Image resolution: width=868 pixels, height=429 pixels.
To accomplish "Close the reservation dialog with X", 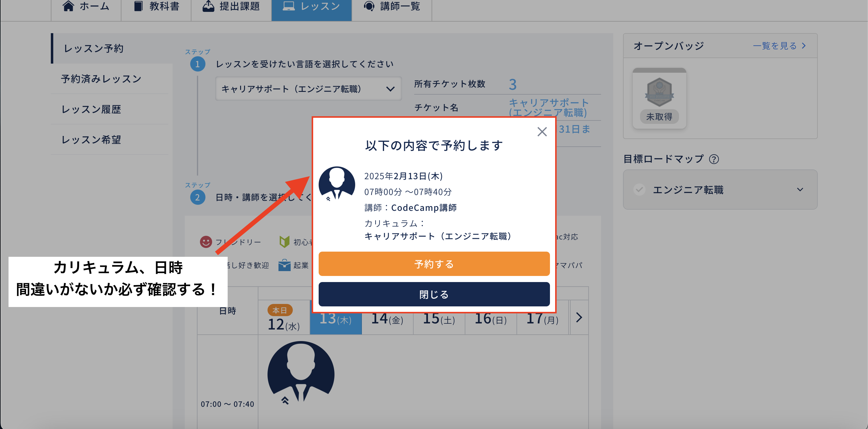I will point(542,132).
